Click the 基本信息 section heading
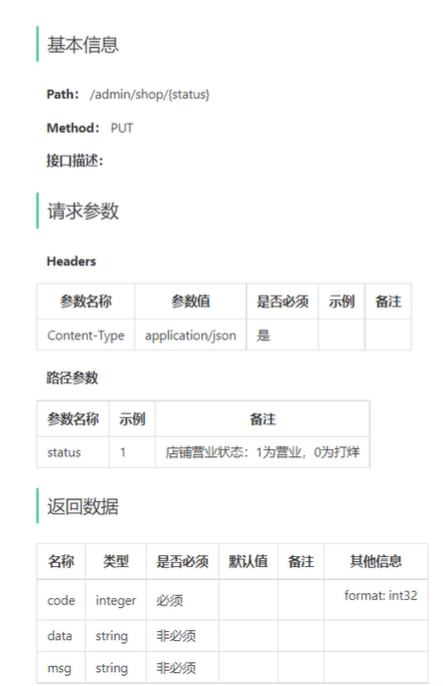Image resolution: width=443 pixels, height=686 pixels. 83,45
